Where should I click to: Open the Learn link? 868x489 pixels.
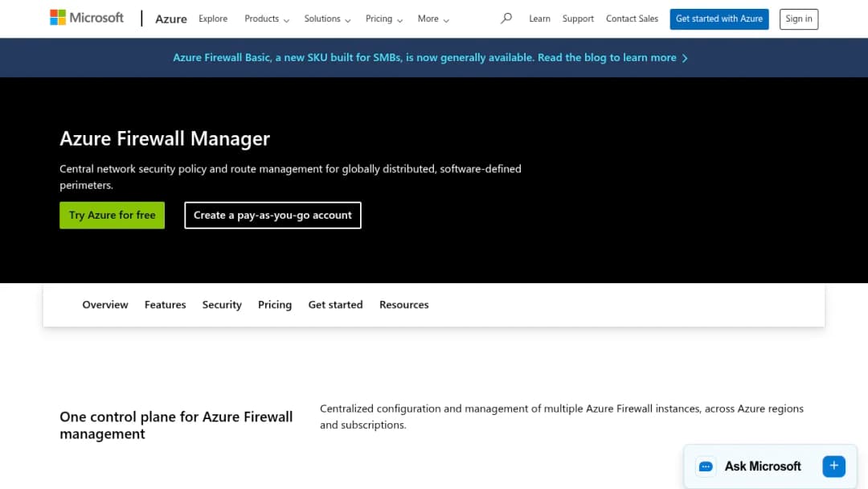click(x=539, y=18)
